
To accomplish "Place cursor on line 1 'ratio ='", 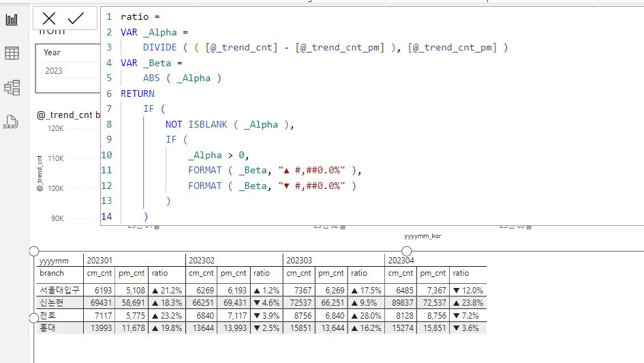I will 140,17.
